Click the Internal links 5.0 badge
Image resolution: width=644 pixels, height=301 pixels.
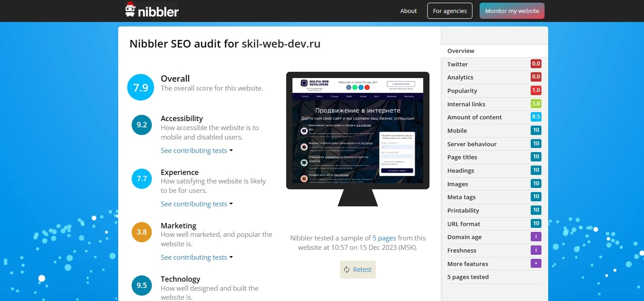pos(536,104)
